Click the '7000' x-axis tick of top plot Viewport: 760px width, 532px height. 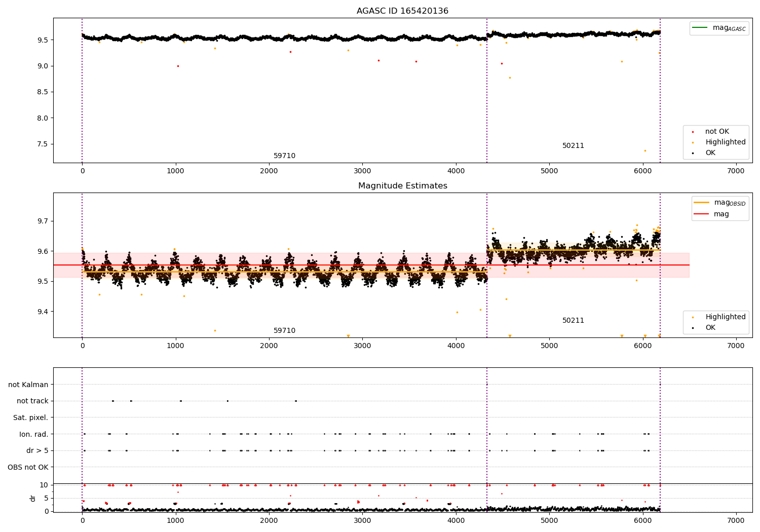click(736, 171)
